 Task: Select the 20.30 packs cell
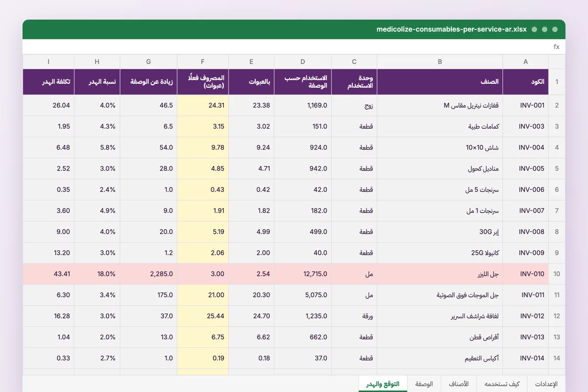pos(251,295)
